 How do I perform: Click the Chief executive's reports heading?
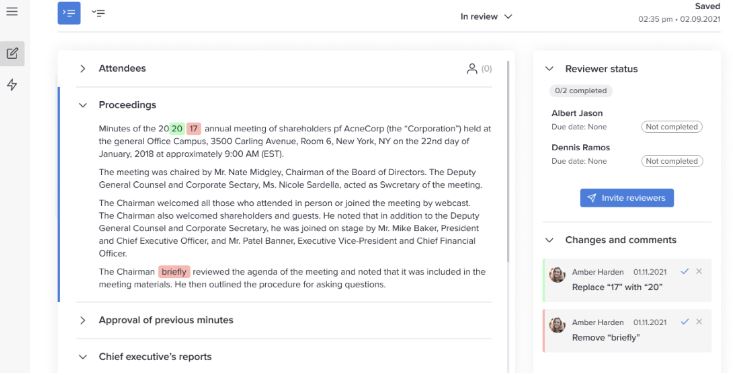[x=155, y=356]
